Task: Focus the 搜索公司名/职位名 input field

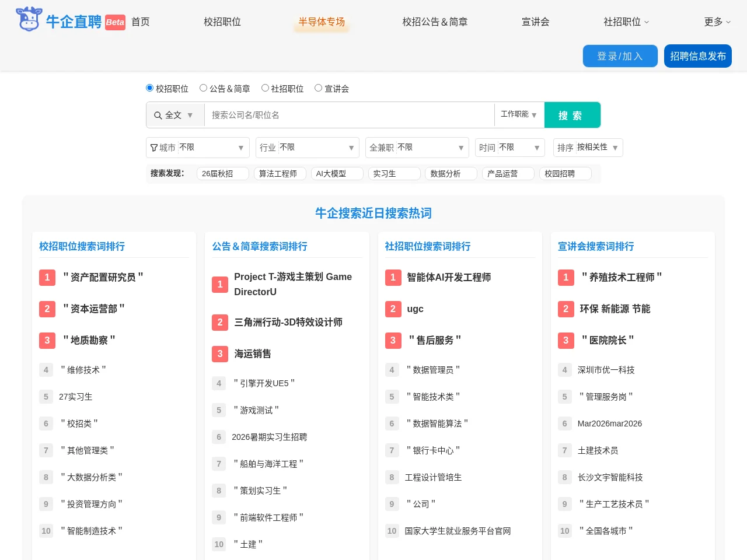Action: click(349, 115)
